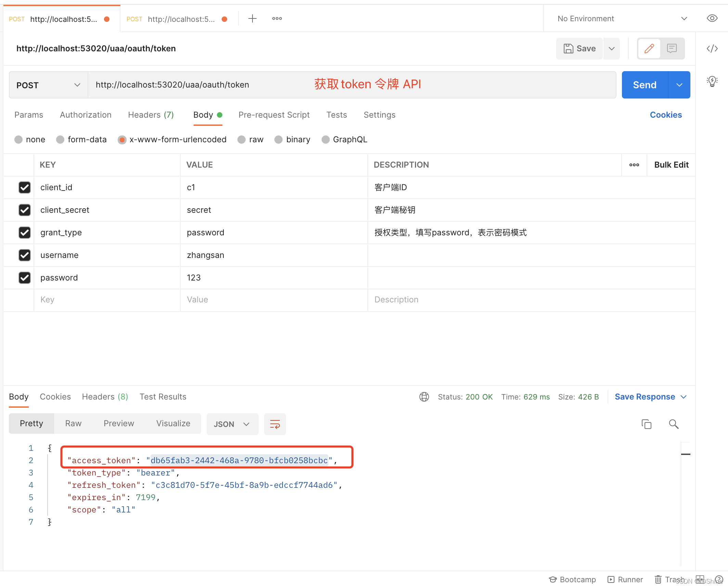This screenshot has height=587, width=728.
Task: Open Bulk Edit mode
Action: (671, 165)
